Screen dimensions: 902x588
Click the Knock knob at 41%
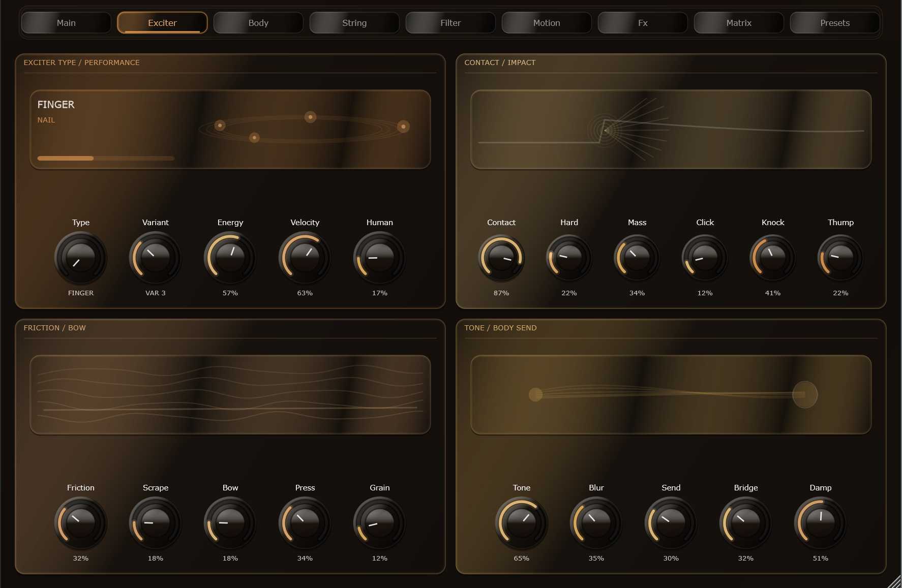click(773, 258)
